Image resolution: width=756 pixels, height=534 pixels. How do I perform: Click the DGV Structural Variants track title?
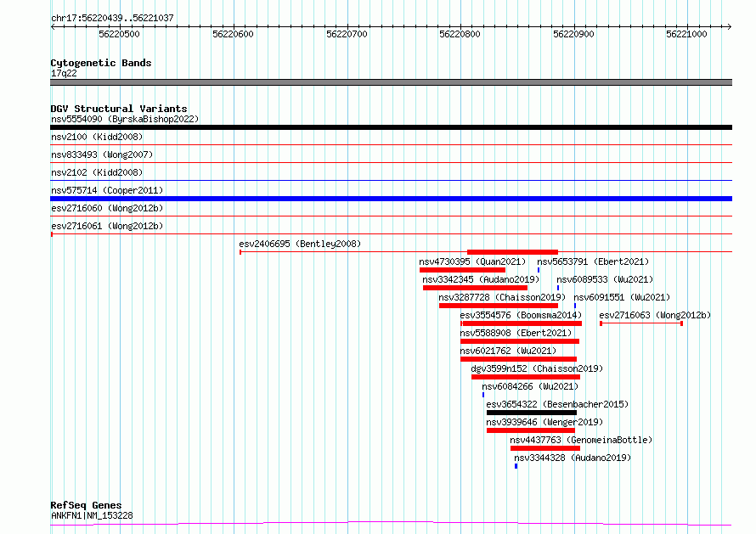(118, 109)
